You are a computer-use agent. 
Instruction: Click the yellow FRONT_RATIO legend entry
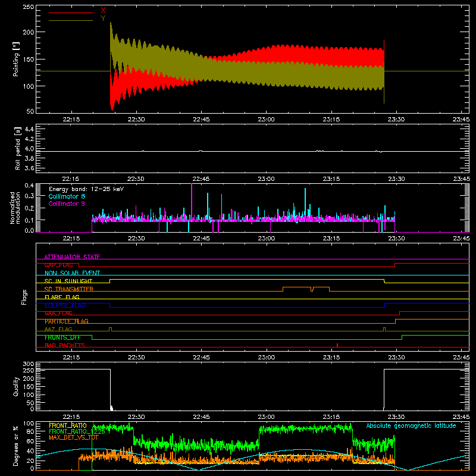pyautogui.click(x=68, y=425)
